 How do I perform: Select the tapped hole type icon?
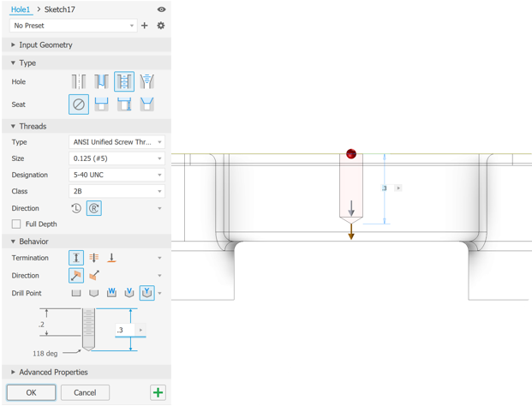coord(124,81)
